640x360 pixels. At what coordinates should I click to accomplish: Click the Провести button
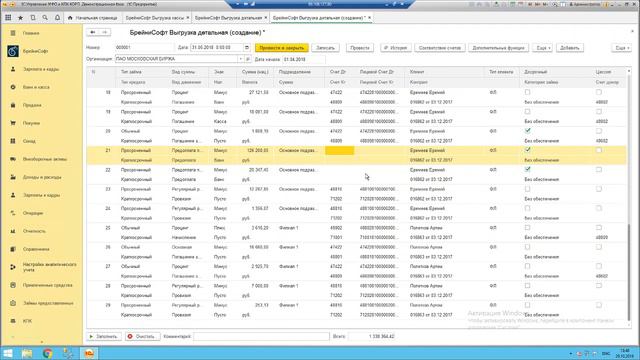point(360,48)
